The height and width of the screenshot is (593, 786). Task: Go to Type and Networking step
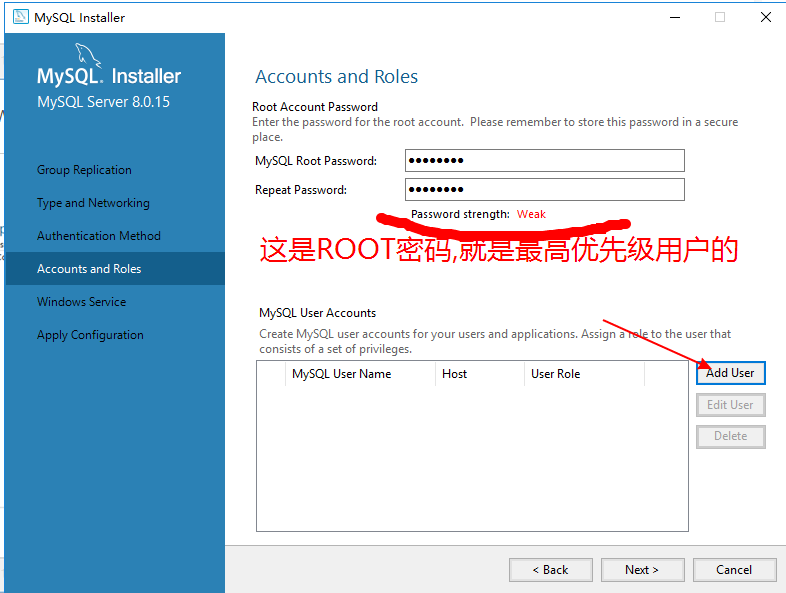pyautogui.click(x=93, y=203)
